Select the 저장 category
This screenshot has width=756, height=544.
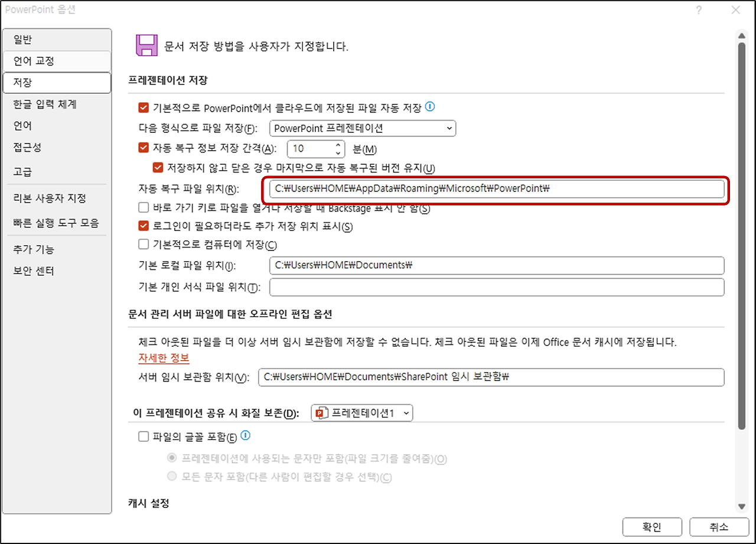tap(56, 83)
